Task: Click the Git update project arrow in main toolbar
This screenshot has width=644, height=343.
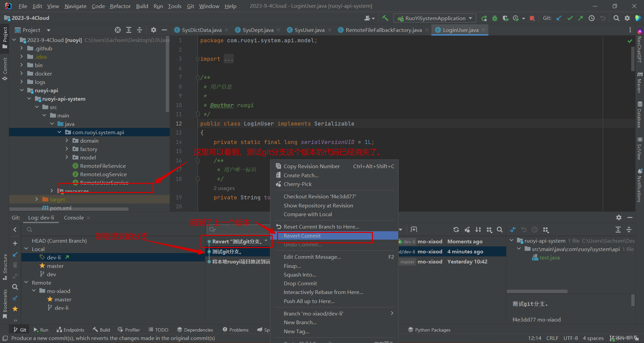Action: click(x=559, y=18)
